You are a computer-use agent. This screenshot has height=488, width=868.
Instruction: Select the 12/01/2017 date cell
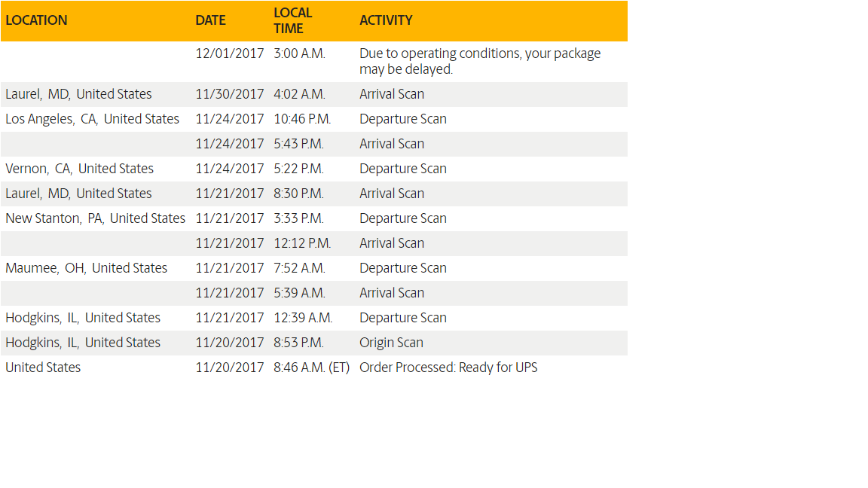[x=230, y=53]
